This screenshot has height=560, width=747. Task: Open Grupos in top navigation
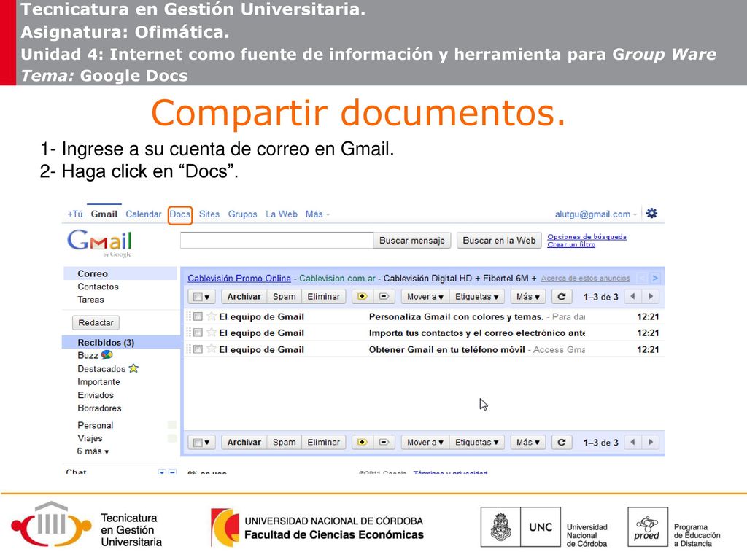pyautogui.click(x=242, y=214)
